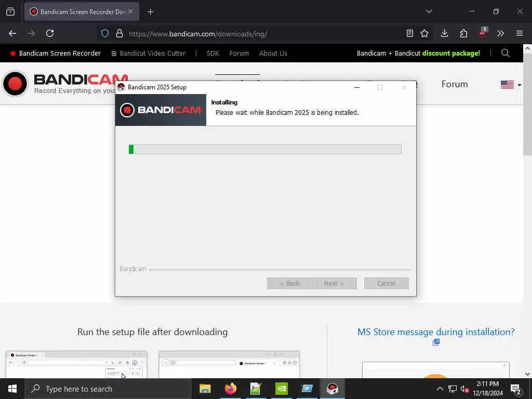Click the Firefox back arrow button
The image size is (532, 399).
pos(12,33)
